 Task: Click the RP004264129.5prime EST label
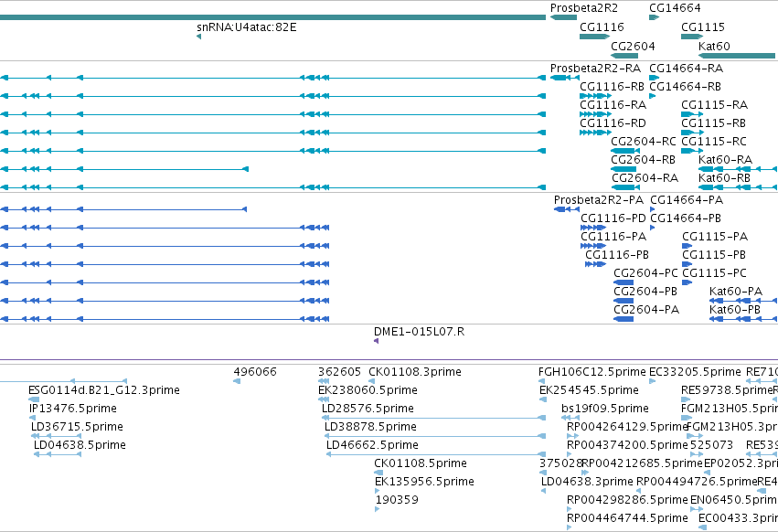pyautogui.click(x=627, y=428)
